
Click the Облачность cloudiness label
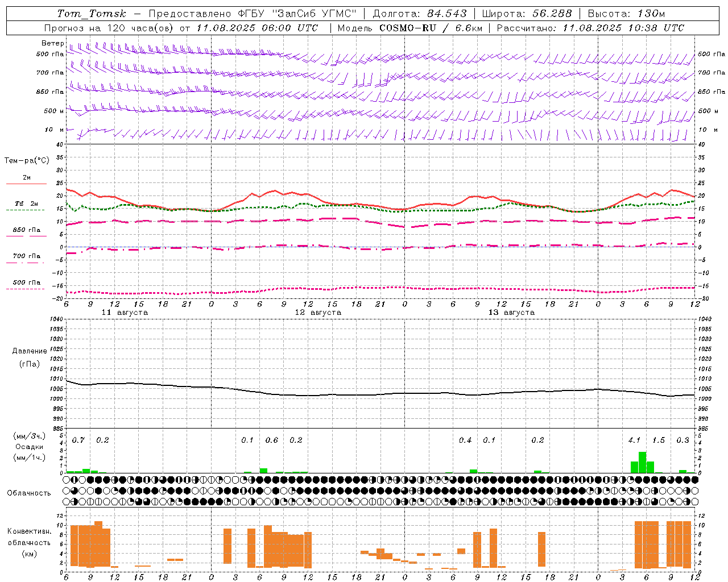29,493
